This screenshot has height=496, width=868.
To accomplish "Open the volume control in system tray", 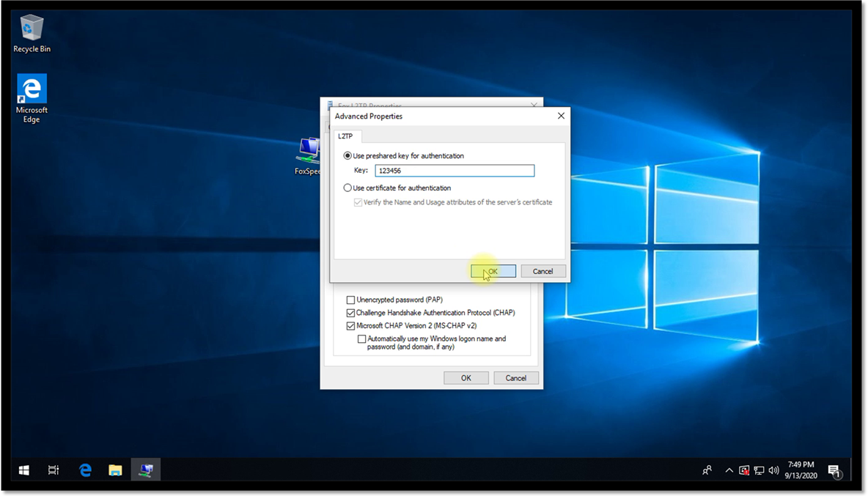I will [773, 470].
